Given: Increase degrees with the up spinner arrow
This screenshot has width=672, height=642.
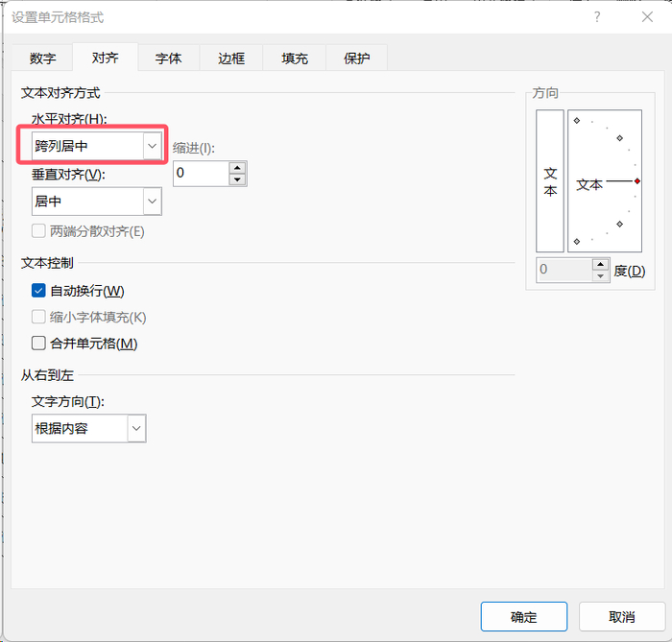Looking at the screenshot, I should 600,264.
